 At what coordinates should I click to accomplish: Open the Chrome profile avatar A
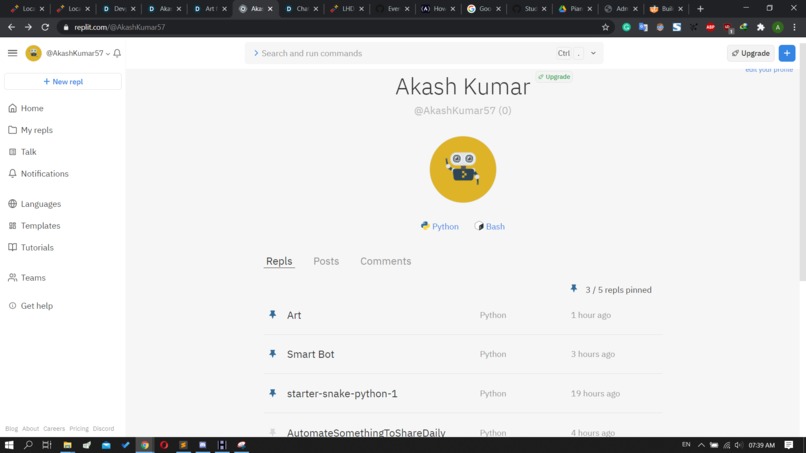[x=778, y=27]
